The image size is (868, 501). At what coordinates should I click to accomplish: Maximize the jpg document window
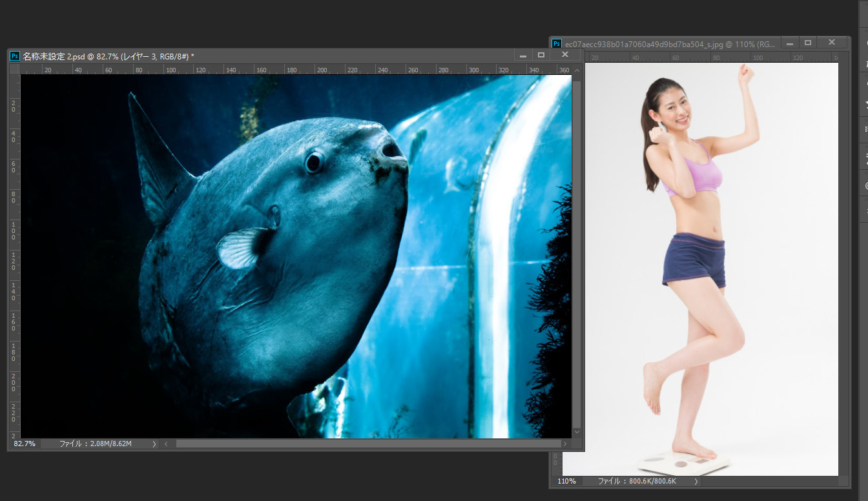(807, 43)
